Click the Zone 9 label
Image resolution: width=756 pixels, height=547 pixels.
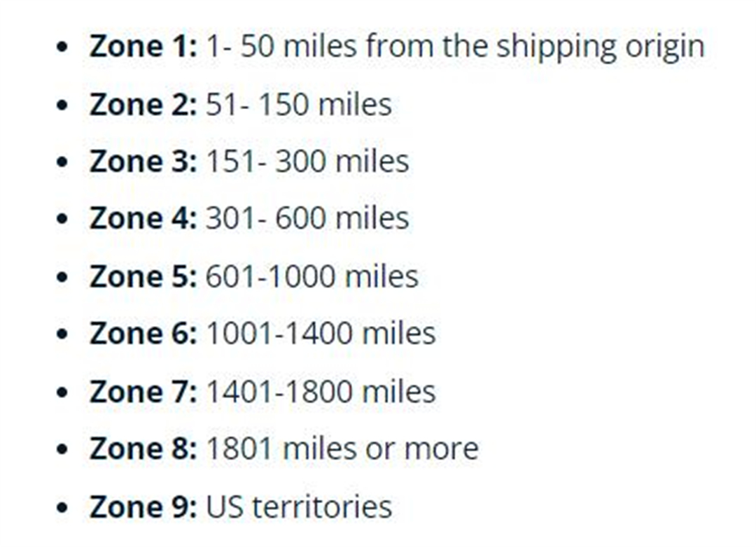(x=143, y=506)
